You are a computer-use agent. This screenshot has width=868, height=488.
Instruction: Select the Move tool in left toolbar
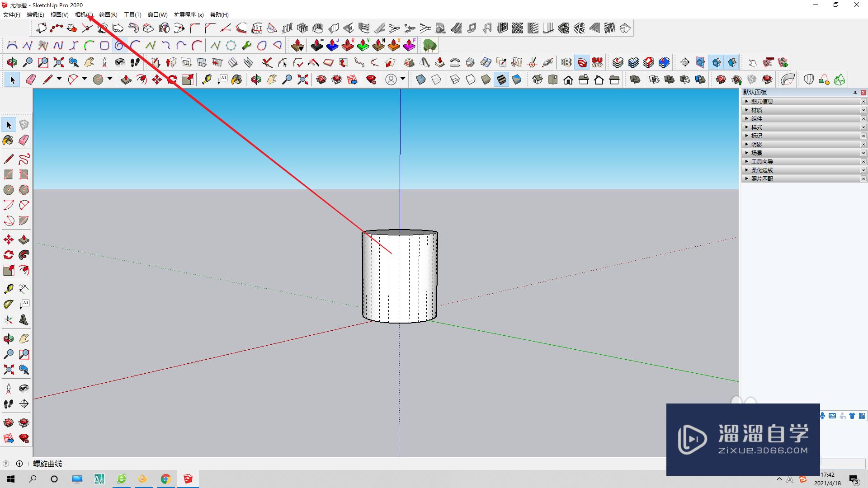point(8,239)
